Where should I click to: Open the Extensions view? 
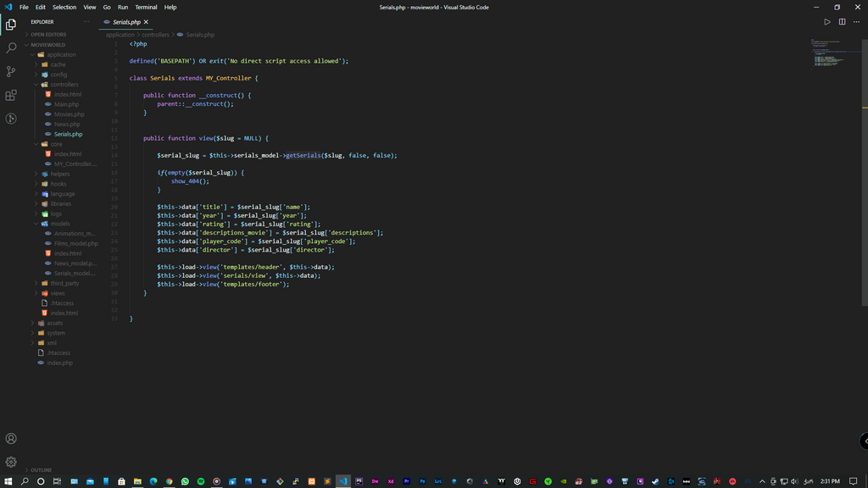click(10, 95)
